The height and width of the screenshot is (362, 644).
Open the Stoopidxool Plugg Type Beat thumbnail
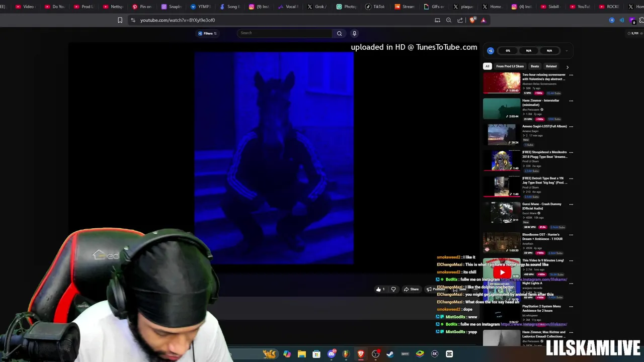[502, 160]
